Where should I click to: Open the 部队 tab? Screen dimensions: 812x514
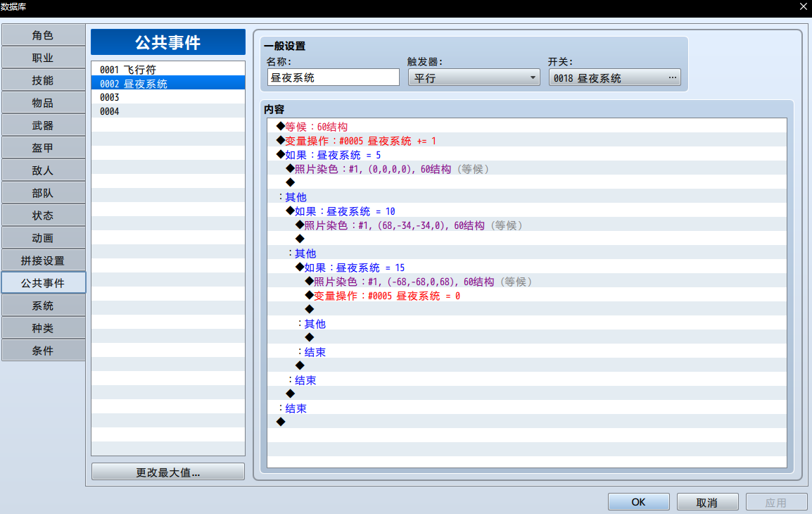click(x=43, y=193)
